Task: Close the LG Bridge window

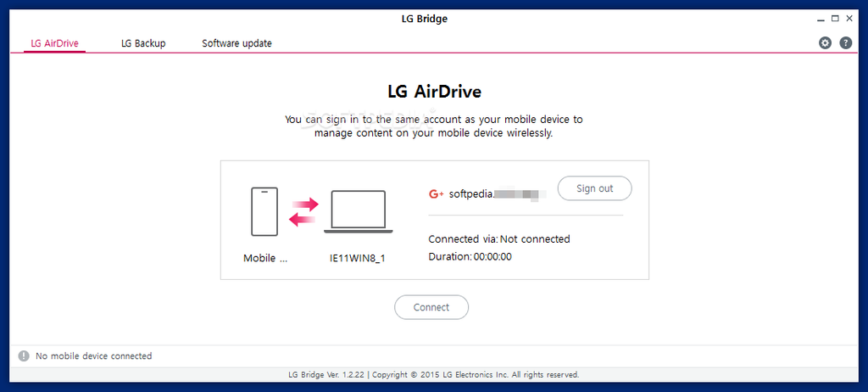Action: click(x=849, y=18)
